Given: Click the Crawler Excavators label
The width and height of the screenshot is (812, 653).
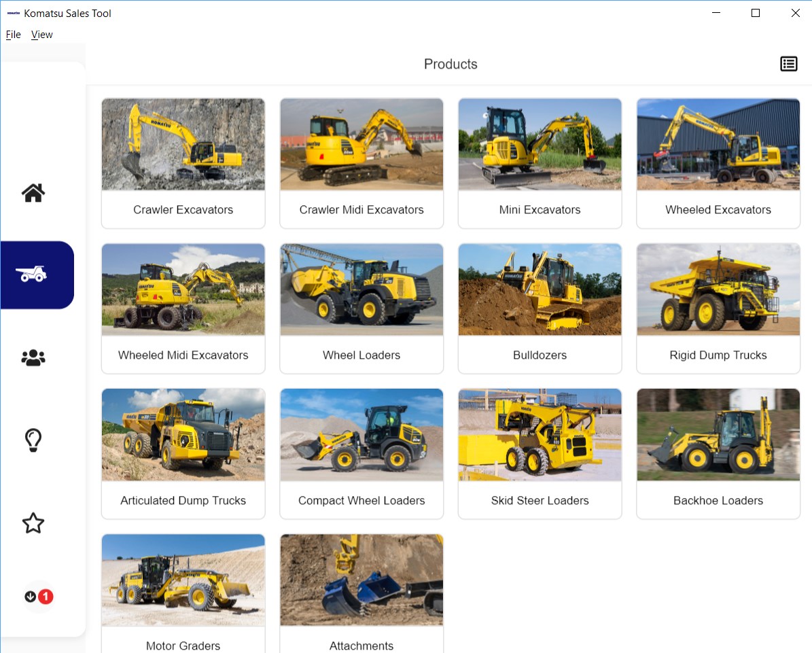Looking at the screenshot, I should [183, 210].
